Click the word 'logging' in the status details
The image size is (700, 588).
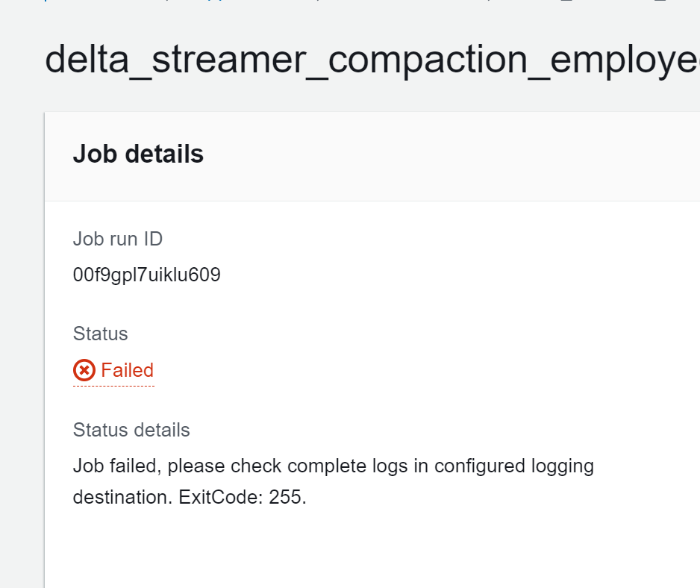click(x=563, y=467)
